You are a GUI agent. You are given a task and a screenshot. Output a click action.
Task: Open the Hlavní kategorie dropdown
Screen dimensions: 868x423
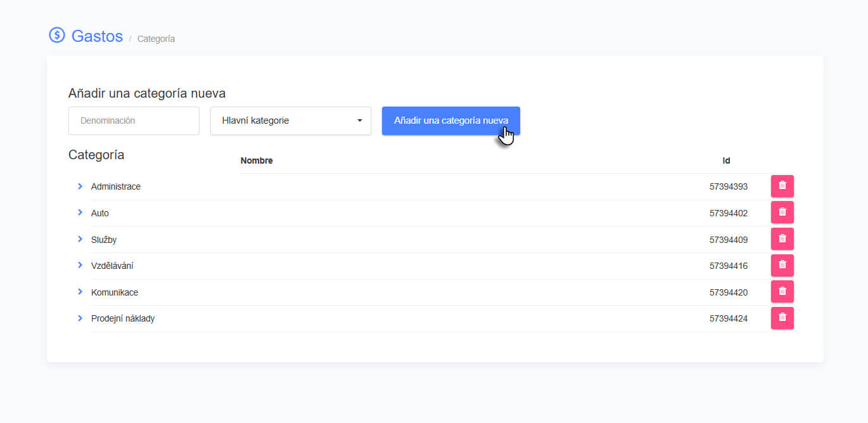(x=291, y=120)
